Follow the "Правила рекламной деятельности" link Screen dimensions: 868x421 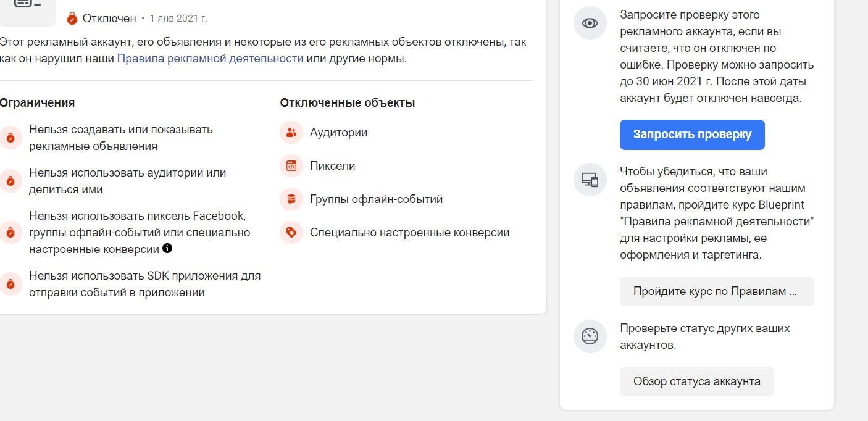point(210,59)
